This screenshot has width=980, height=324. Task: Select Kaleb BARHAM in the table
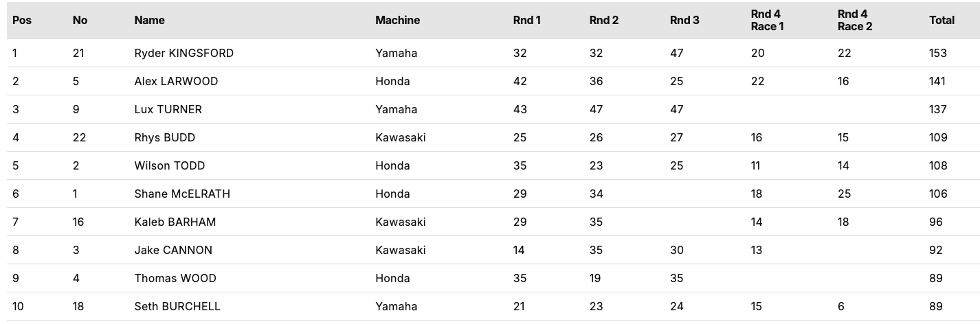[x=176, y=222]
